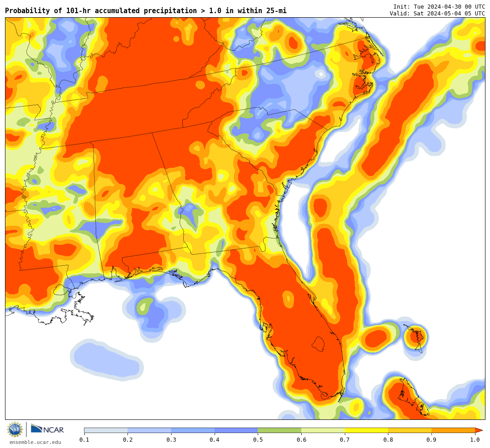
Task: Click the 0.4–0.5 periwinkle colorbar segment
Action: pos(236,430)
